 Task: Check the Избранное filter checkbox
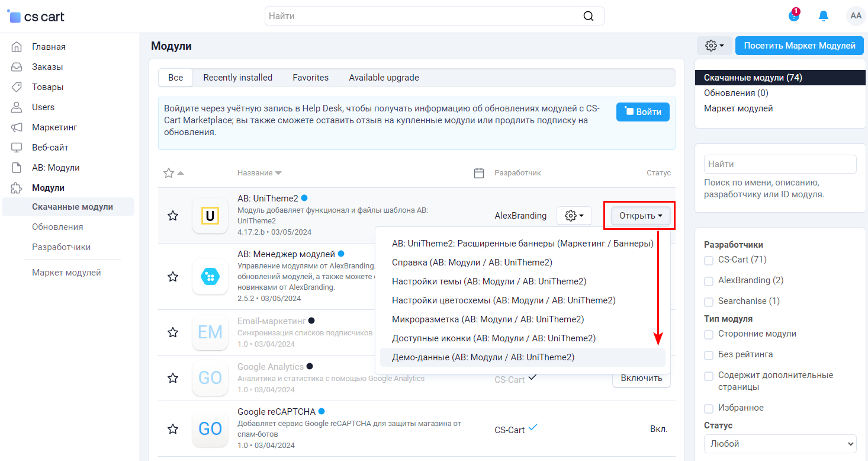[709, 408]
